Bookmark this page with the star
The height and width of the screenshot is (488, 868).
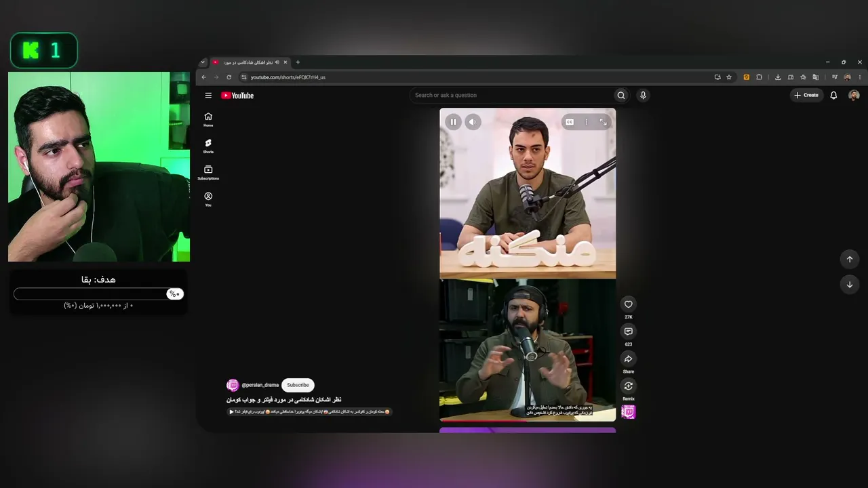click(x=729, y=77)
